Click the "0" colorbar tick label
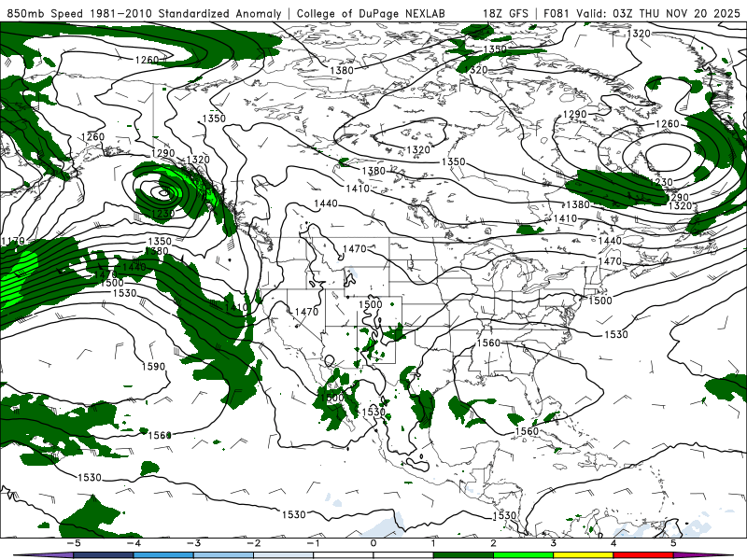 coord(373,543)
